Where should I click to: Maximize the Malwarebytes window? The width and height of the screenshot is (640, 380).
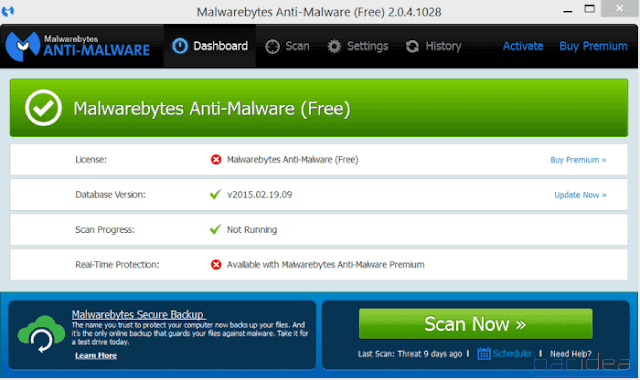coord(589,9)
